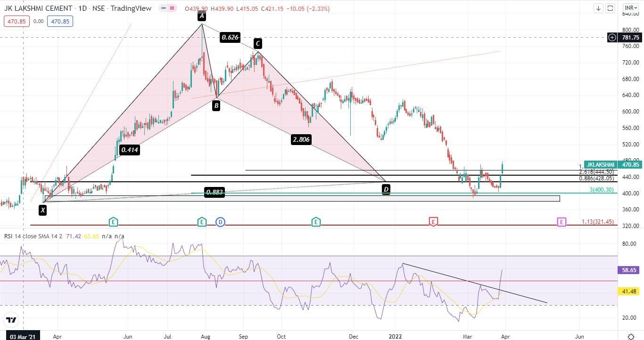This screenshot has height=340, width=644.
Task: Open fullscreen mode with the frame icon
Action: [x=611, y=8]
